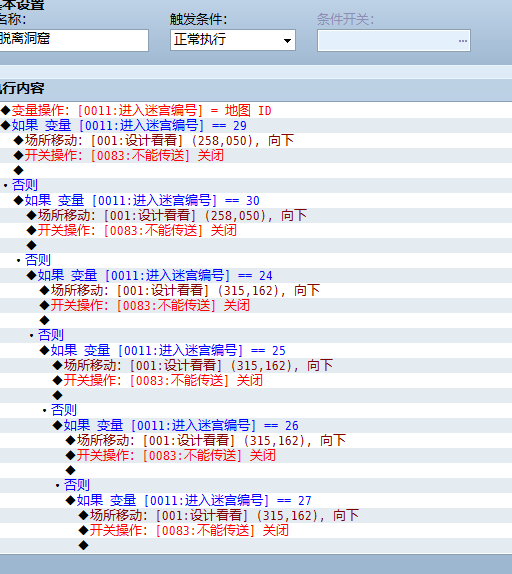Select 开关操作 不能传送 关闭 under == 29
Viewport: 512px width, 574px height.
click(x=256, y=155)
